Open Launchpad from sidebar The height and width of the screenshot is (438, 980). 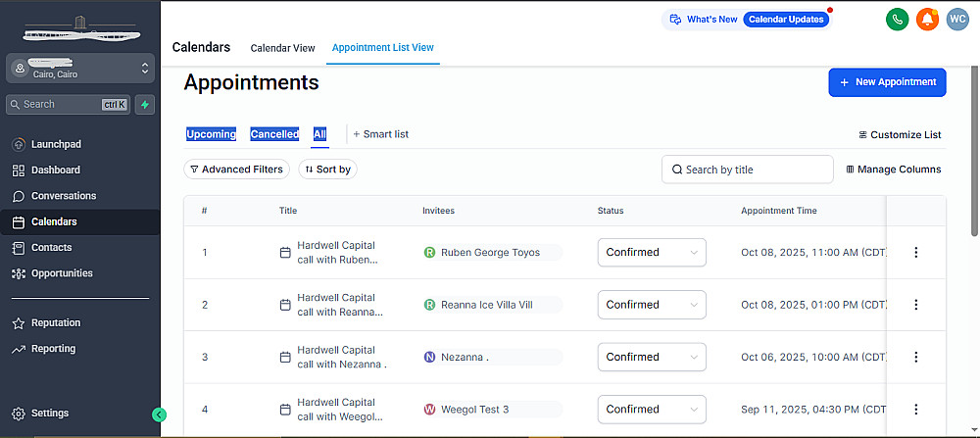click(x=56, y=144)
